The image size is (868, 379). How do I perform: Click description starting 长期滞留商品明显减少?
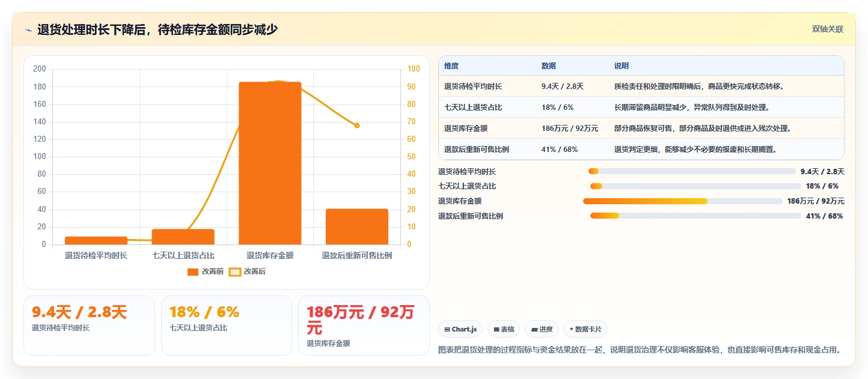(692, 108)
